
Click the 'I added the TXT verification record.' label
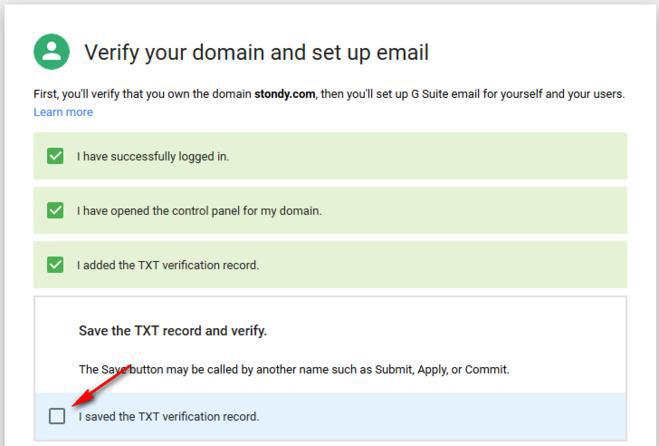pos(168,265)
